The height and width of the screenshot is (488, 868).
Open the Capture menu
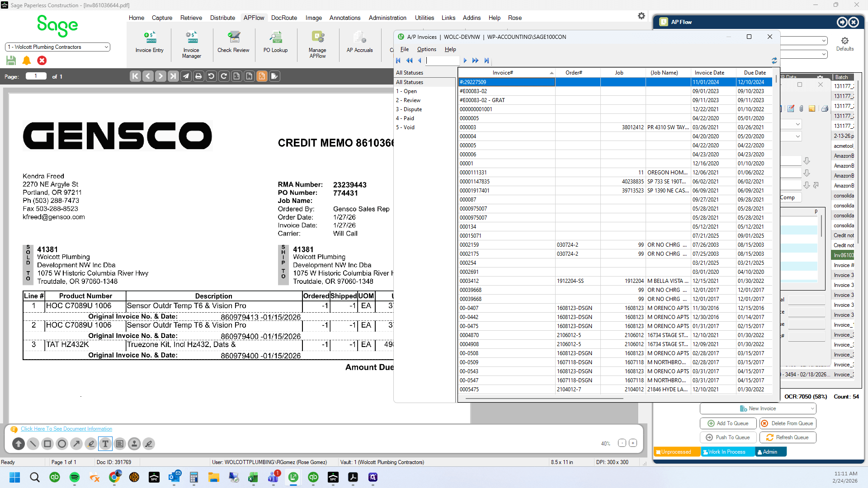pyautogui.click(x=162, y=18)
